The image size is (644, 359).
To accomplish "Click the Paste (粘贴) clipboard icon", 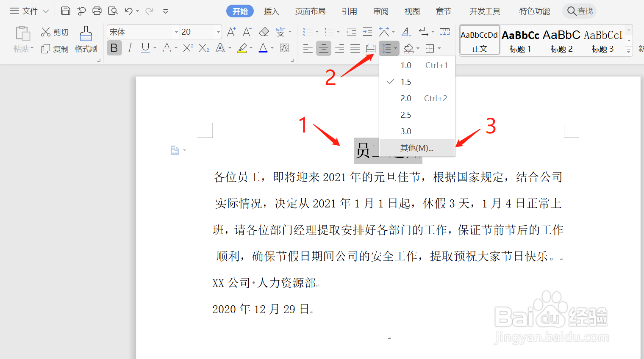I will tap(22, 33).
